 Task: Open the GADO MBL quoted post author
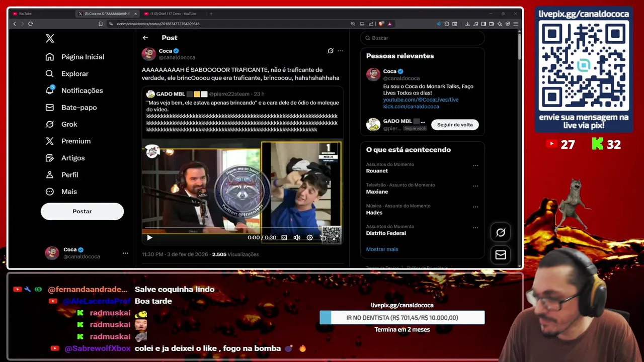pos(171,94)
